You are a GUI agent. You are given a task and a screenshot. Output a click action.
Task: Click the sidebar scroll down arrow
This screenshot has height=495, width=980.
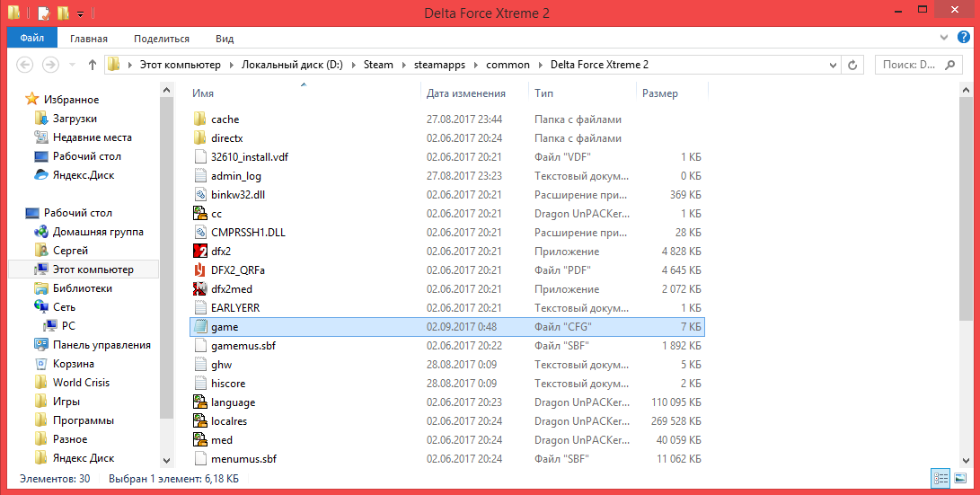tap(166, 461)
